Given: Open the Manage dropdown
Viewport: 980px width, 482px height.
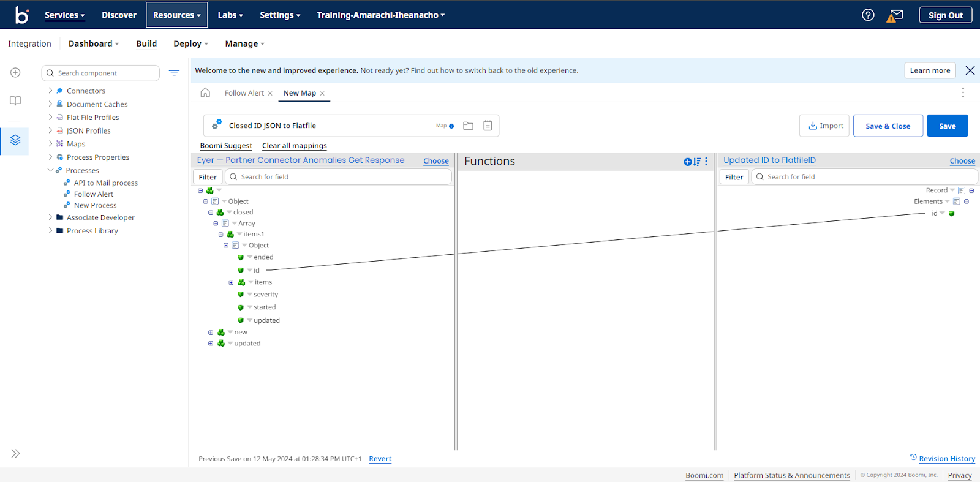Looking at the screenshot, I should [x=244, y=43].
